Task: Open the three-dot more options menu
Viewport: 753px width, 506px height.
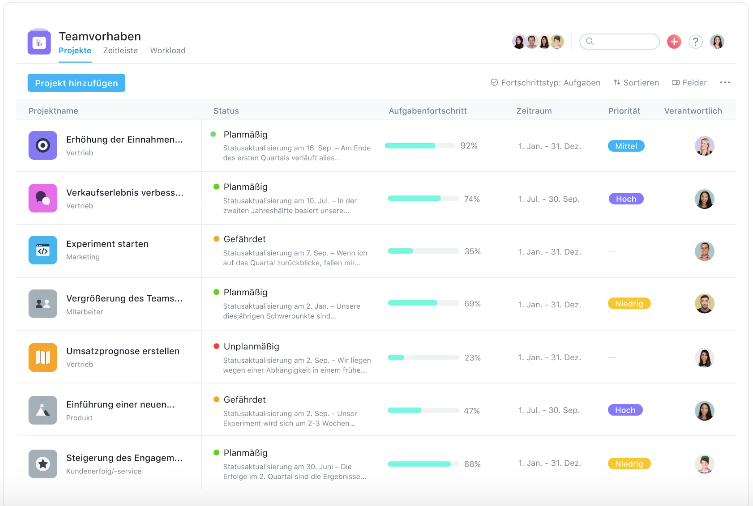Action: coord(725,82)
